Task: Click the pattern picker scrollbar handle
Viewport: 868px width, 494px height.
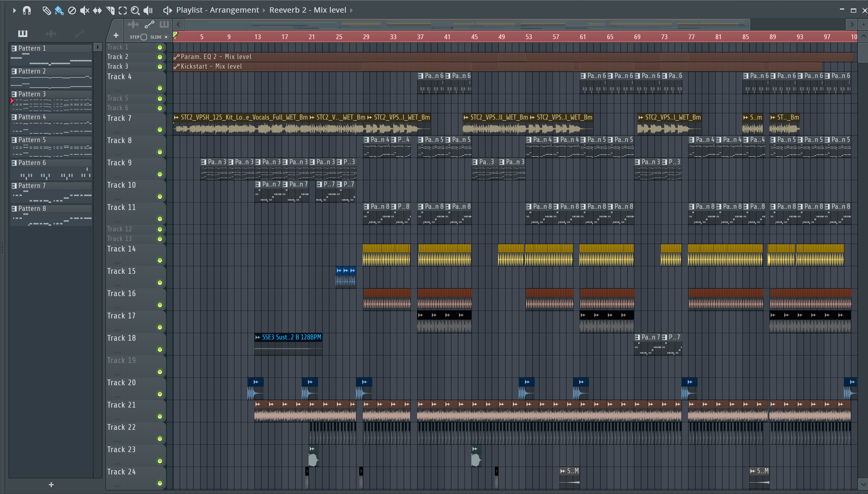Action: 97,47
